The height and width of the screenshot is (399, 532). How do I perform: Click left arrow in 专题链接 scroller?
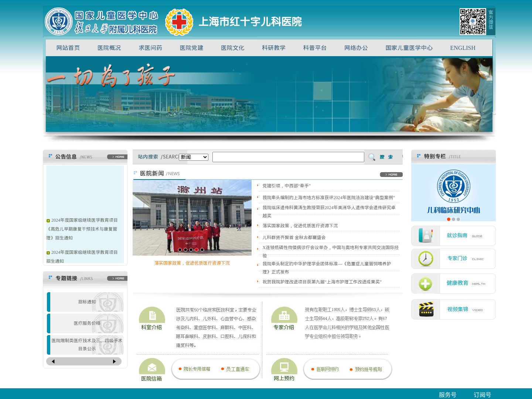pyautogui.click(x=53, y=361)
